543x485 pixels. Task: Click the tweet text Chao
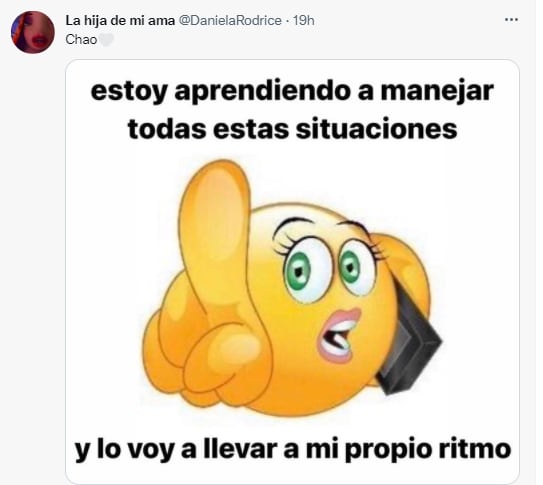tap(81, 40)
